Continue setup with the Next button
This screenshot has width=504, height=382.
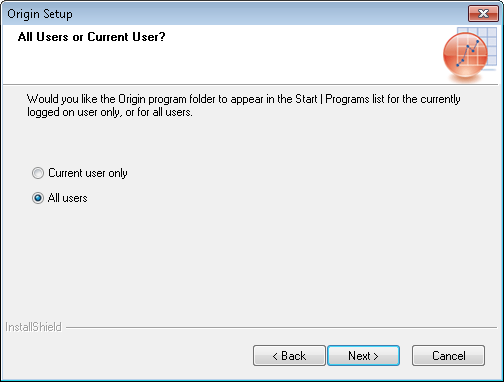tap(363, 356)
